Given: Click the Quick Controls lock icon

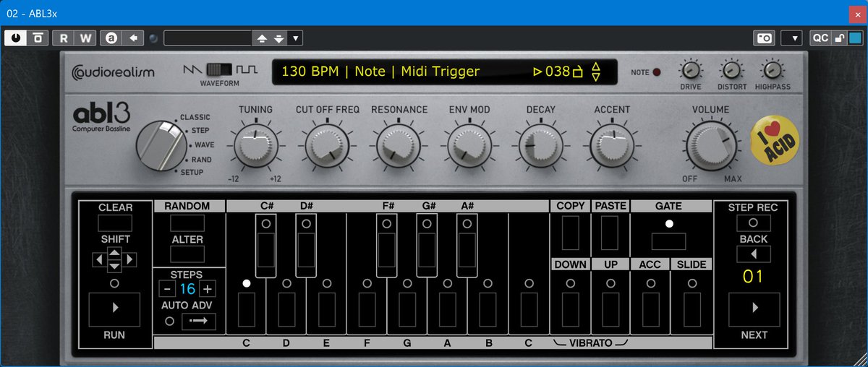Looking at the screenshot, I should (x=839, y=38).
